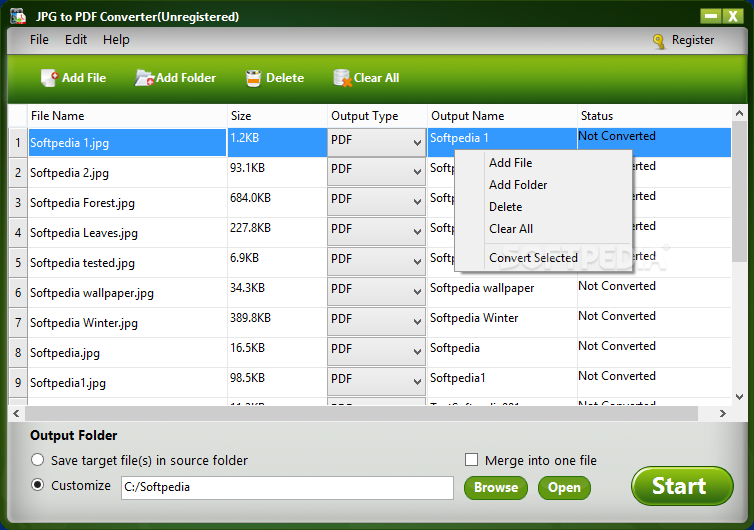
Task: Click the Register link
Action: coord(692,40)
